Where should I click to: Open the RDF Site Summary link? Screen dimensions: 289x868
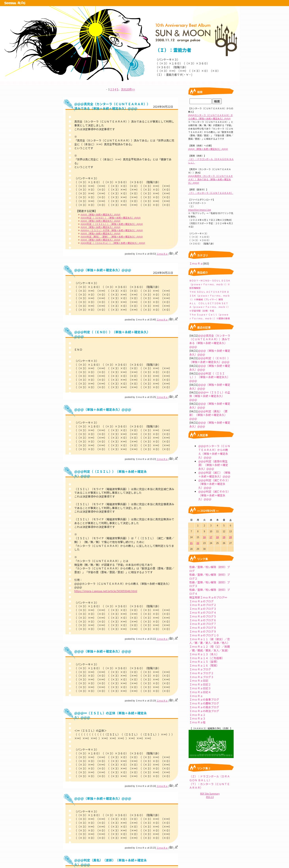point(210,794)
